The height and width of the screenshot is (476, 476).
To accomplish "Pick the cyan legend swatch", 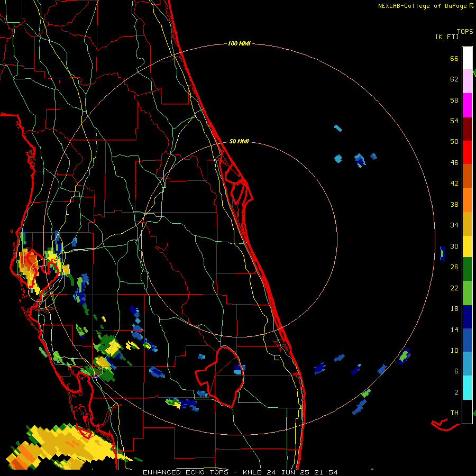I will 467,388.
